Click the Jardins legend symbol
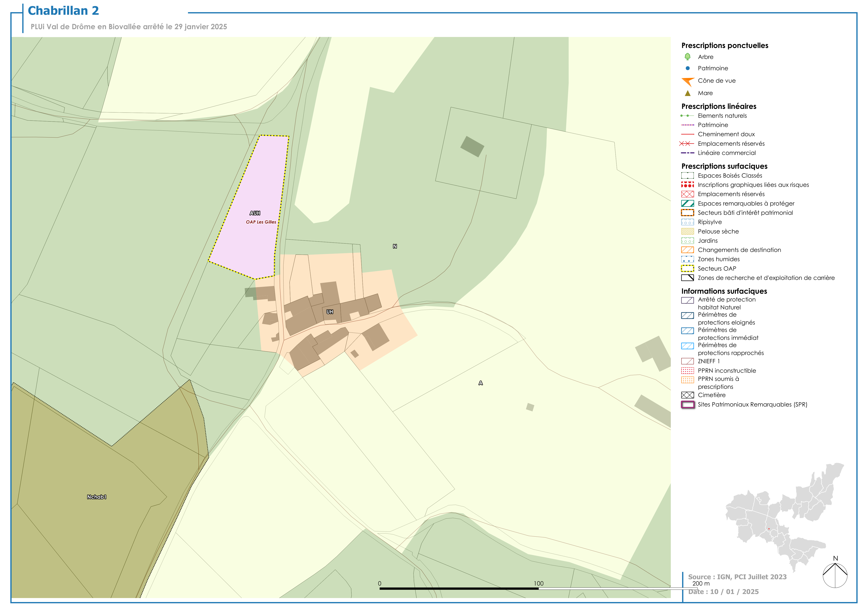The width and height of the screenshot is (868, 614). click(687, 241)
